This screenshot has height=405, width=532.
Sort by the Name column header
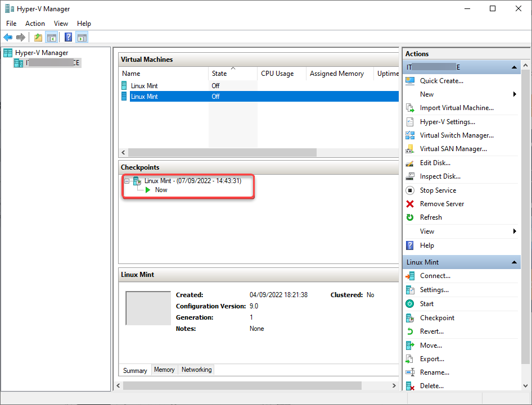click(x=163, y=73)
